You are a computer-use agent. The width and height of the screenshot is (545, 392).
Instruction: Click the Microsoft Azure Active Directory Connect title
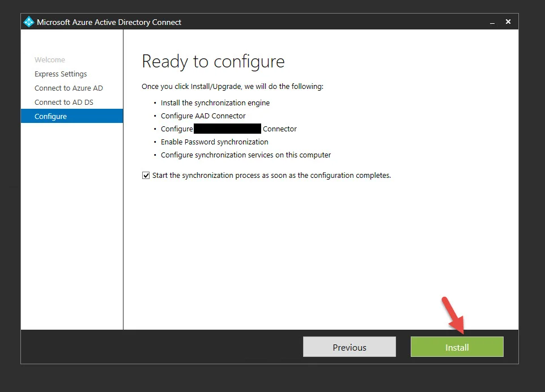[109, 22]
